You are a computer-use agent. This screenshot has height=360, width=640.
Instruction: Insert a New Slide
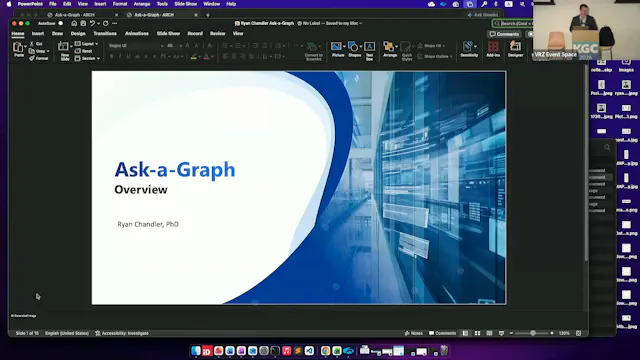(x=64, y=51)
